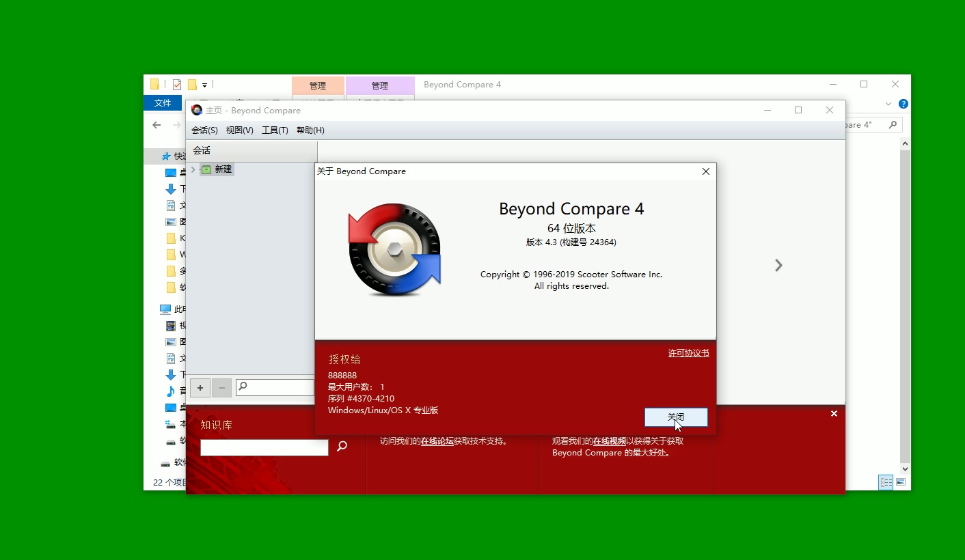
Task: Open Explorer quick access toolbar dropdown arrow
Action: pyautogui.click(x=204, y=85)
